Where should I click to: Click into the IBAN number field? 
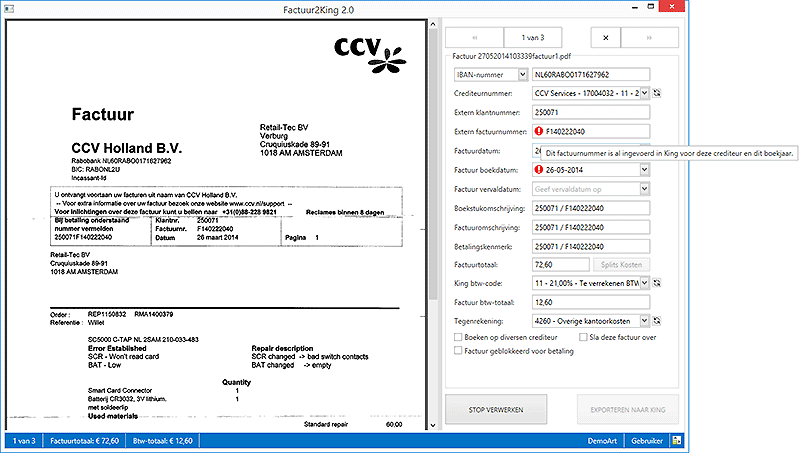(591, 74)
